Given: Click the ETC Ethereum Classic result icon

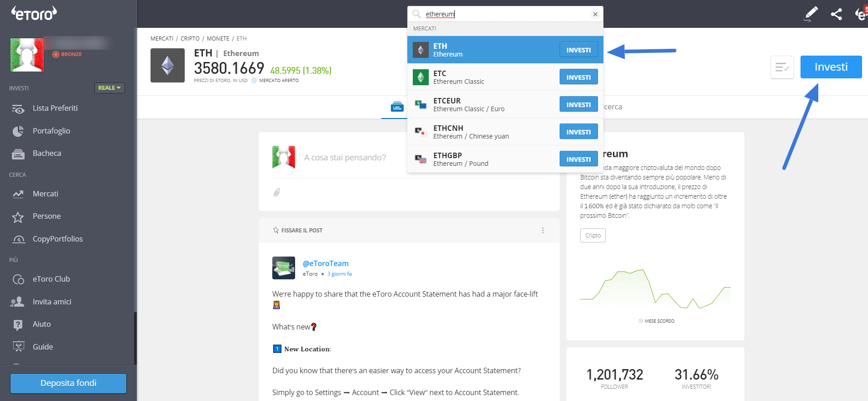Looking at the screenshot, I should coord(421,77).
